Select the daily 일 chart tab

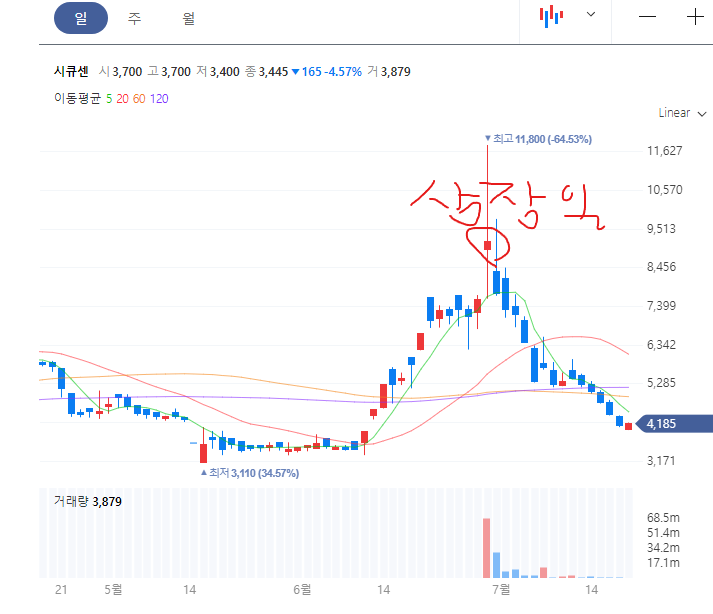pos(81,18)
